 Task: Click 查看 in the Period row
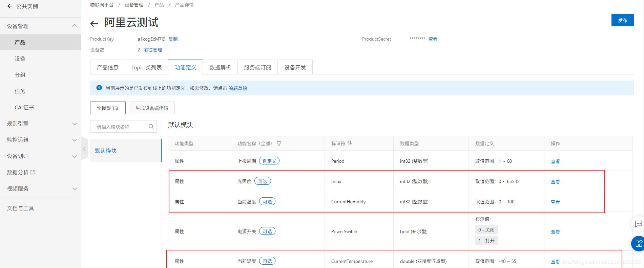tap(555, 161)
